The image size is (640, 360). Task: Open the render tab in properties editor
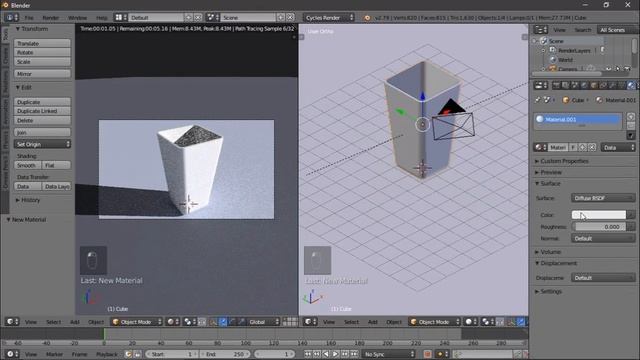pos(556,85)
